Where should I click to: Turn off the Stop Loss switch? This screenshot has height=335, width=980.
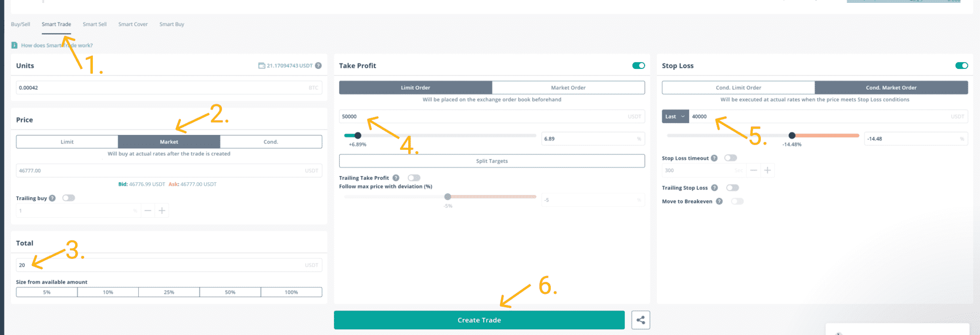coord(961,66)
